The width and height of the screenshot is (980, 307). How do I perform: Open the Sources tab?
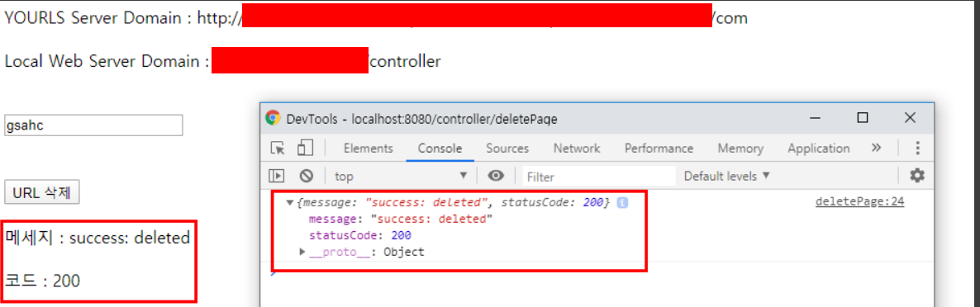tap(507, 149)
